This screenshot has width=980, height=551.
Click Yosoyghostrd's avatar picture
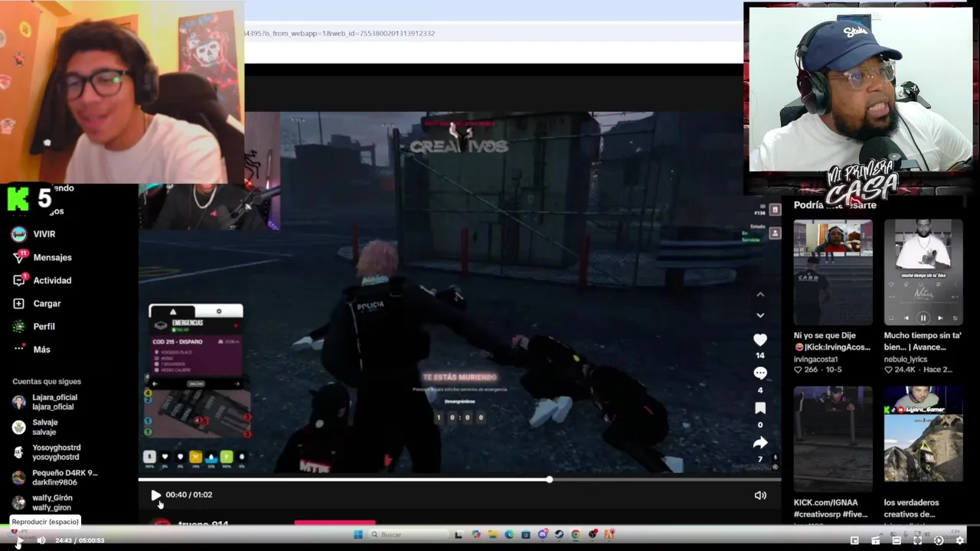coord(19,452)
